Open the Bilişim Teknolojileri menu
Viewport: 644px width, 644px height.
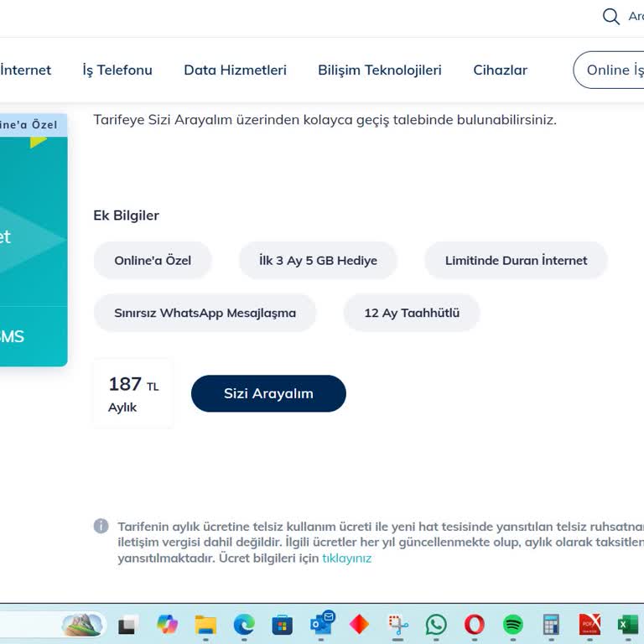click(x=380, y=70)
